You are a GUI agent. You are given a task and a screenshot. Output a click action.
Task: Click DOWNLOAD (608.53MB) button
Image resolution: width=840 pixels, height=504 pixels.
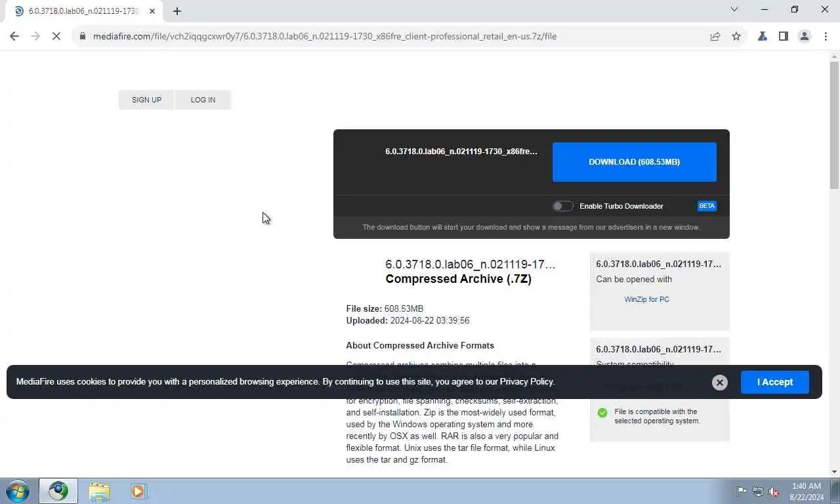pos(634,161)
